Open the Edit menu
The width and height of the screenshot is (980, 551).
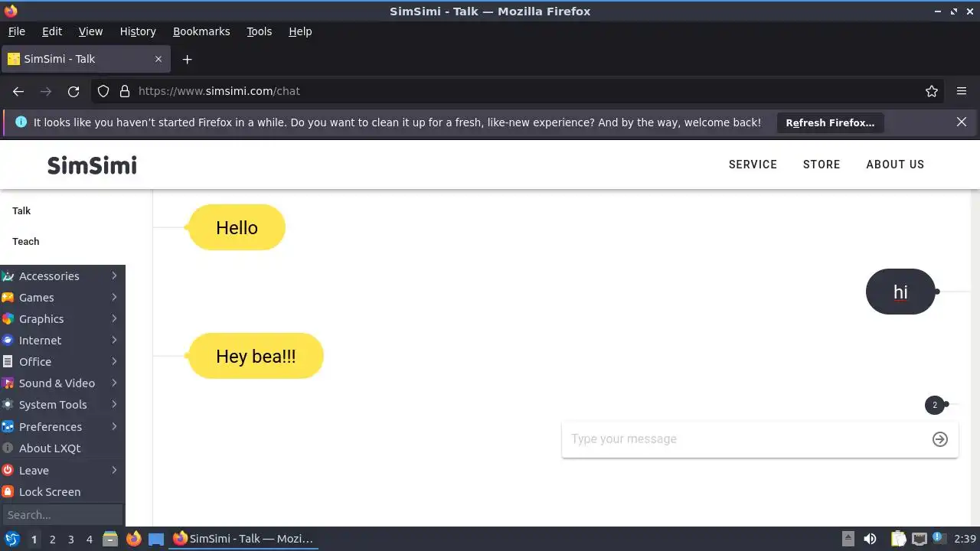click(x=52, y=31)
